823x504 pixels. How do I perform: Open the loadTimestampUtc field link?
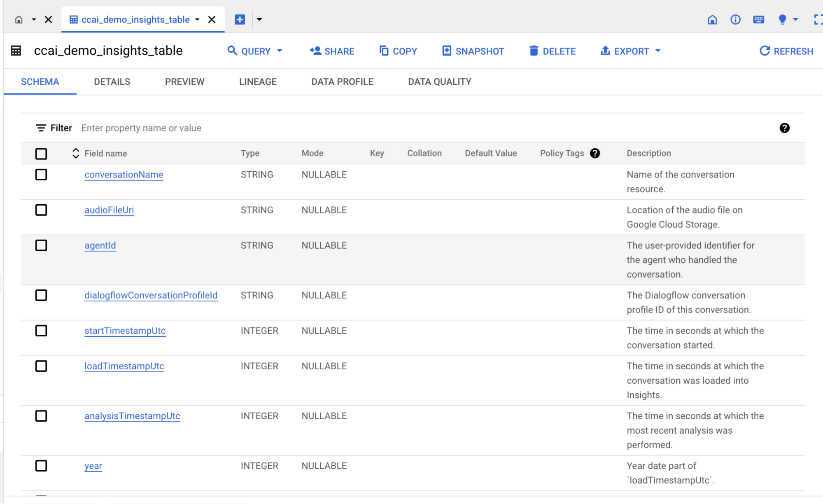pyautogui.click(x=124, y=366)
